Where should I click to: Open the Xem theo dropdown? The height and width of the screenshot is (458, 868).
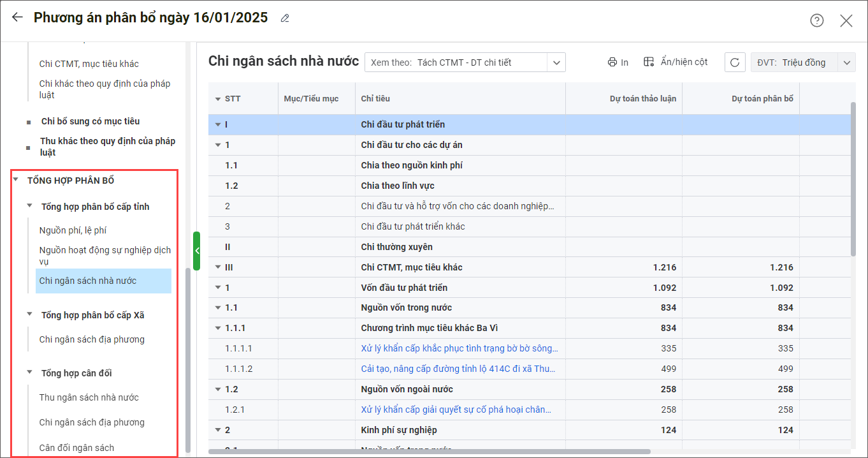click(x=556, y=63)
